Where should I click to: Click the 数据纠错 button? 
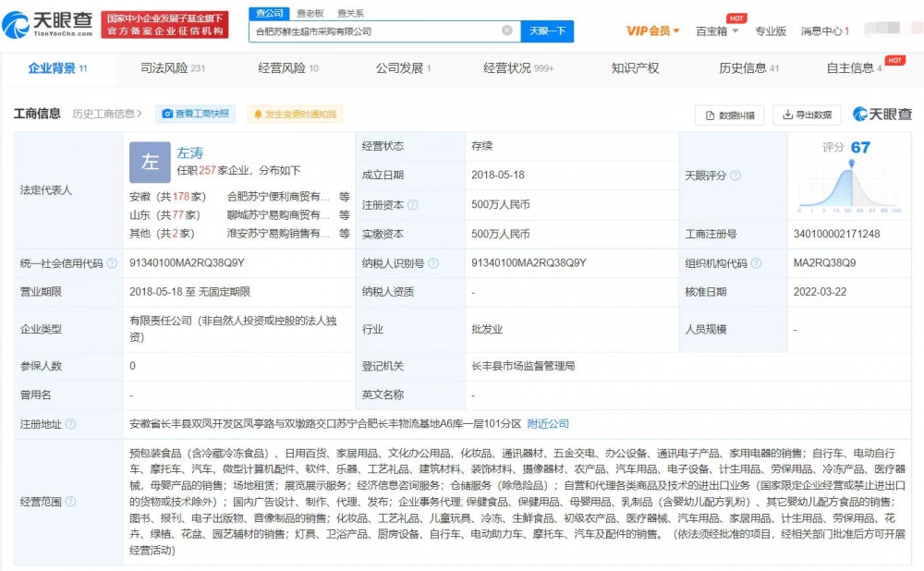click(x=730, y=115)
